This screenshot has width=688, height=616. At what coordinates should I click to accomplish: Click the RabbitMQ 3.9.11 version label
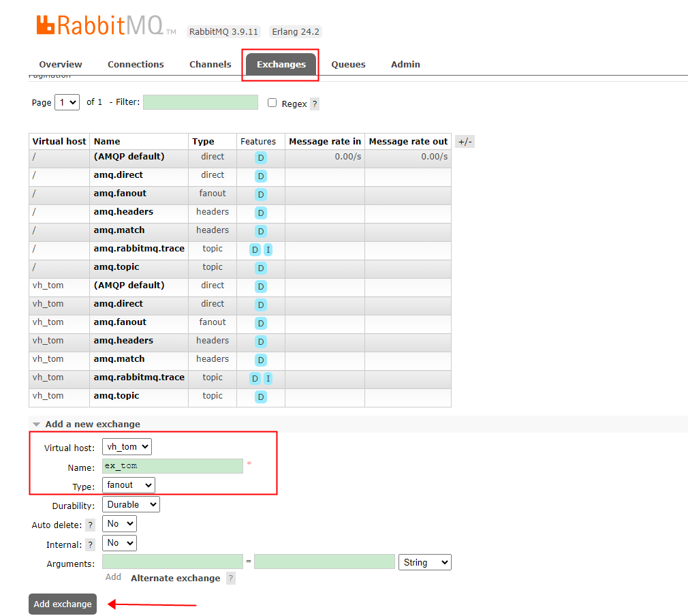click(x=223, y=31)
